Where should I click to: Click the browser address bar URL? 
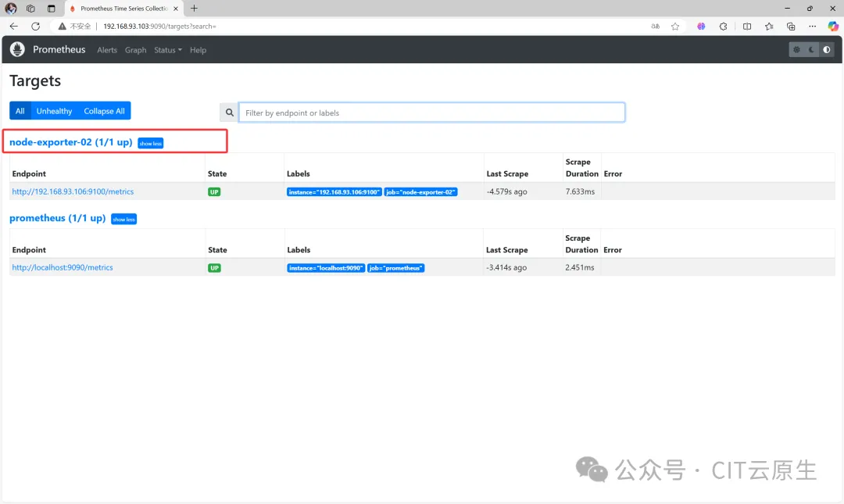point(159,26)
